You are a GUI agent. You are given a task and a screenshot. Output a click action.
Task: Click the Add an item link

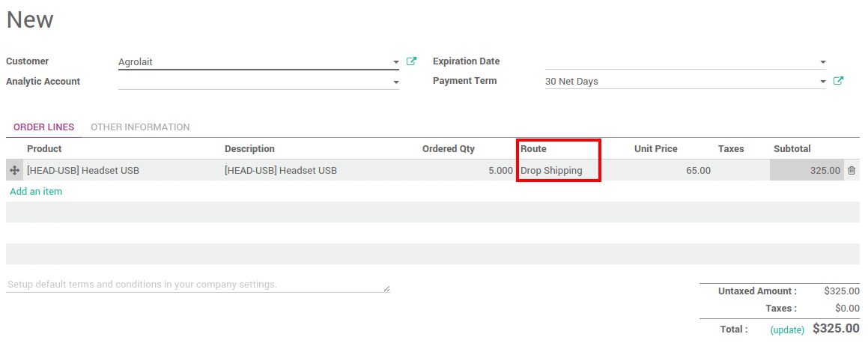36,192
